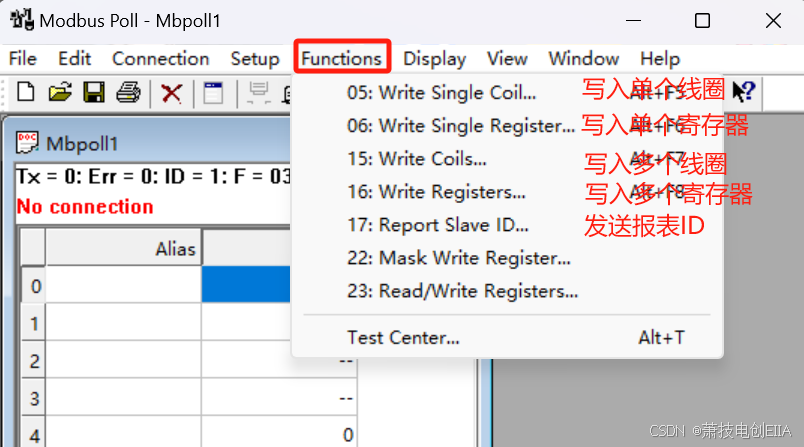Click the Mbpoll1 document window icon
This screenshot has width=804, height=447.
click(x=27, y=143)
